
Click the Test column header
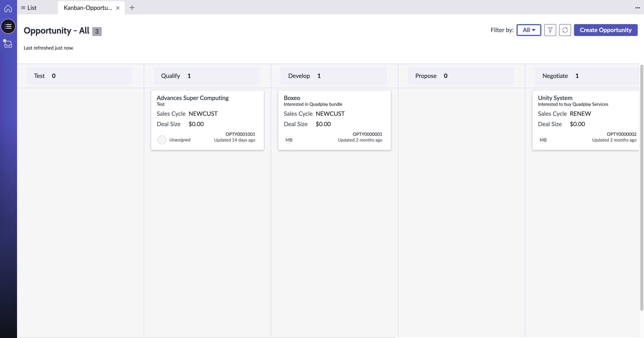79,76
